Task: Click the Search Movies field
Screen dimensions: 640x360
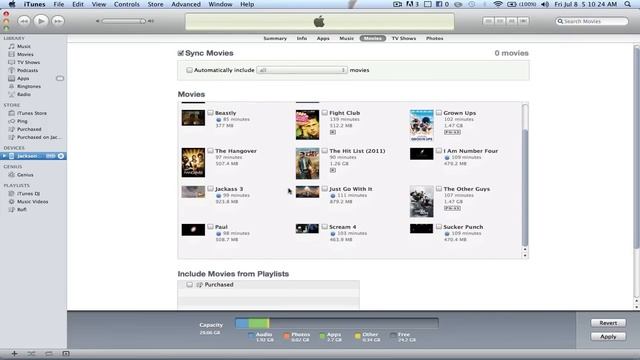Action: click(x=592, y=21)
